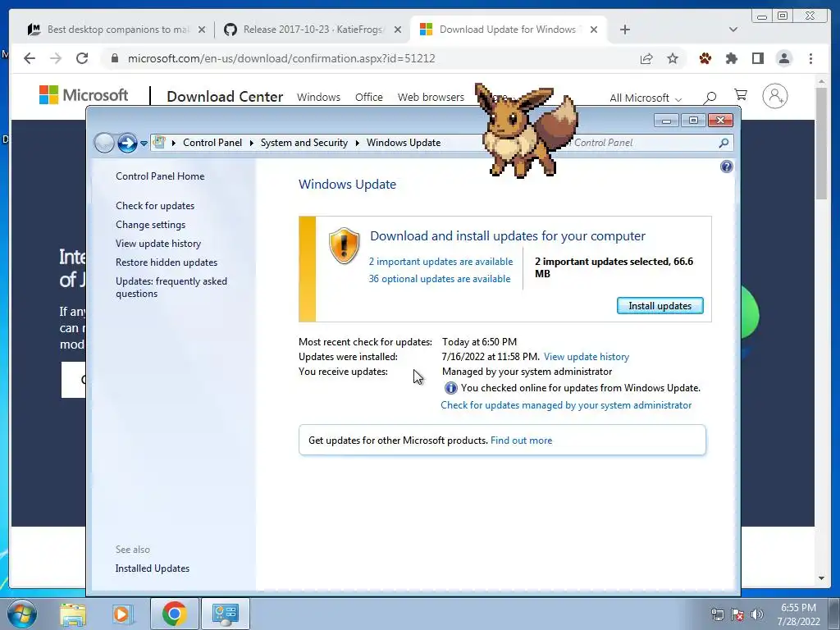This screenshot has height=630, width=840.
Task: Click Control Panel in the breadcrumb
Action: tap(212, 143)
